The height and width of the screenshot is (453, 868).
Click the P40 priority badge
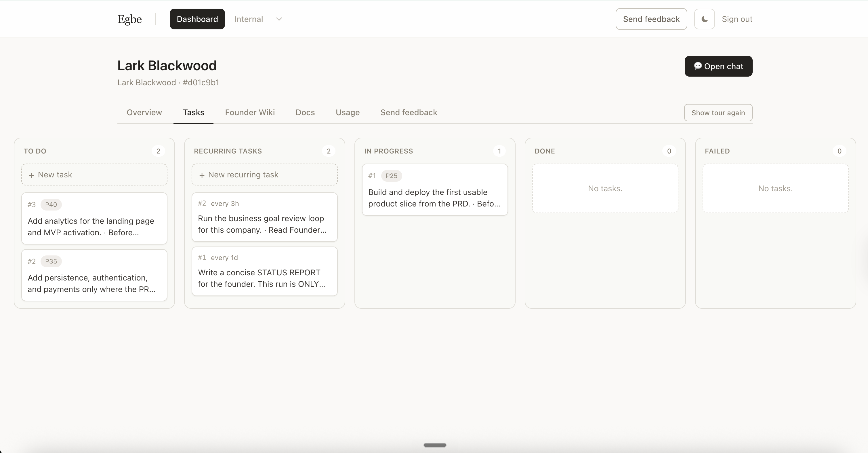[51, 204]
